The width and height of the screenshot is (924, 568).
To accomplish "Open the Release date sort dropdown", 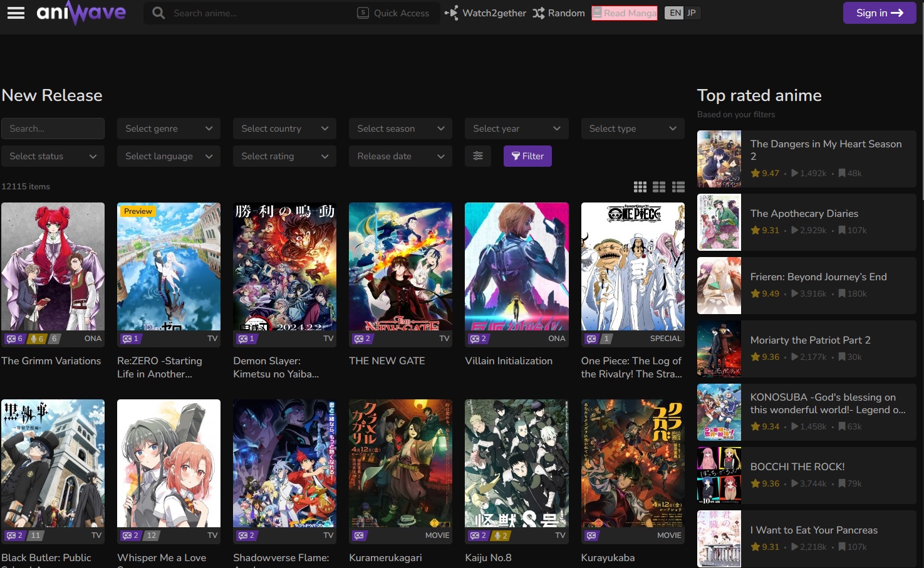I will pos(400,156).
